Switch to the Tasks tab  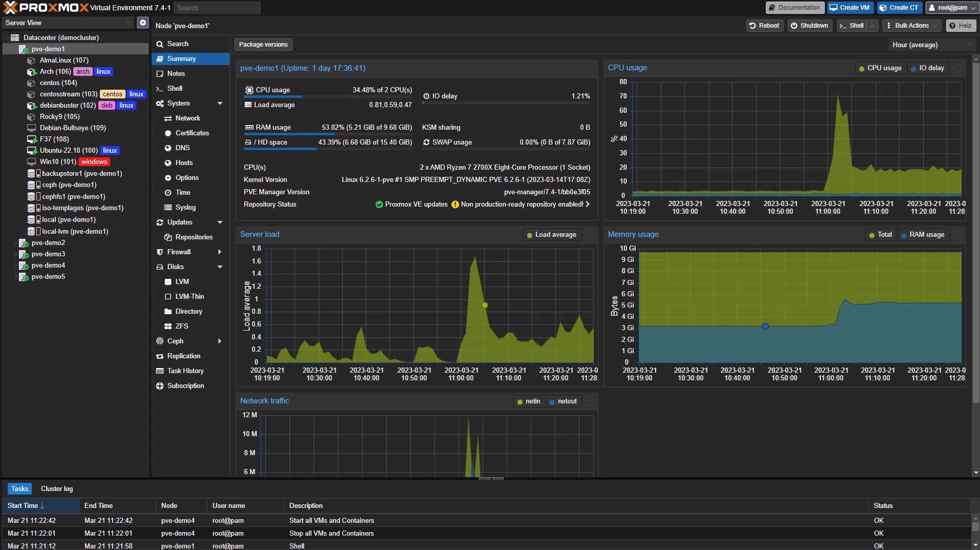(x=19, y=488)
